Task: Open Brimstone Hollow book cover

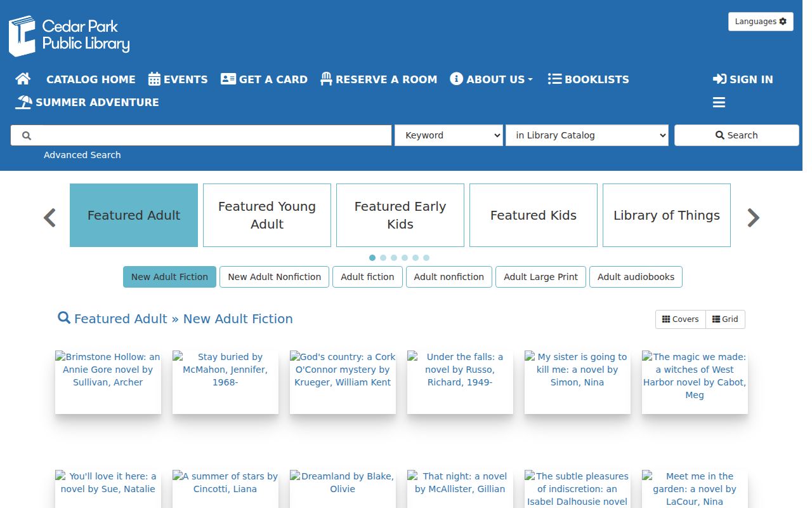Action: [x=108, y=382]
